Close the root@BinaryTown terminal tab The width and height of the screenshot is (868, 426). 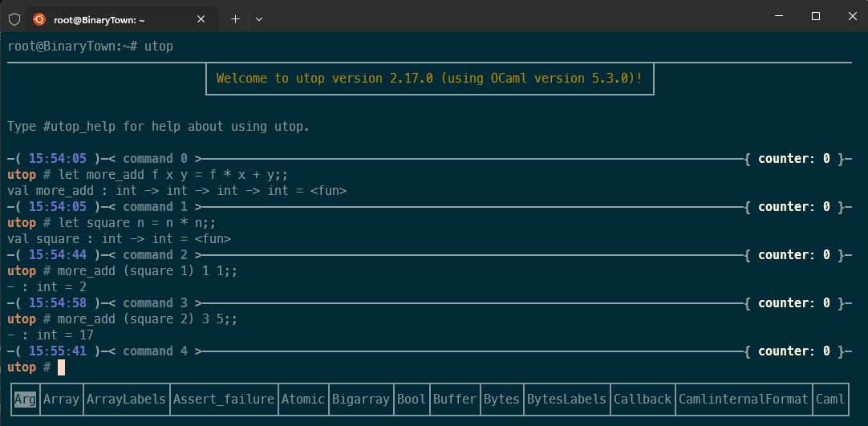[201, 18]
